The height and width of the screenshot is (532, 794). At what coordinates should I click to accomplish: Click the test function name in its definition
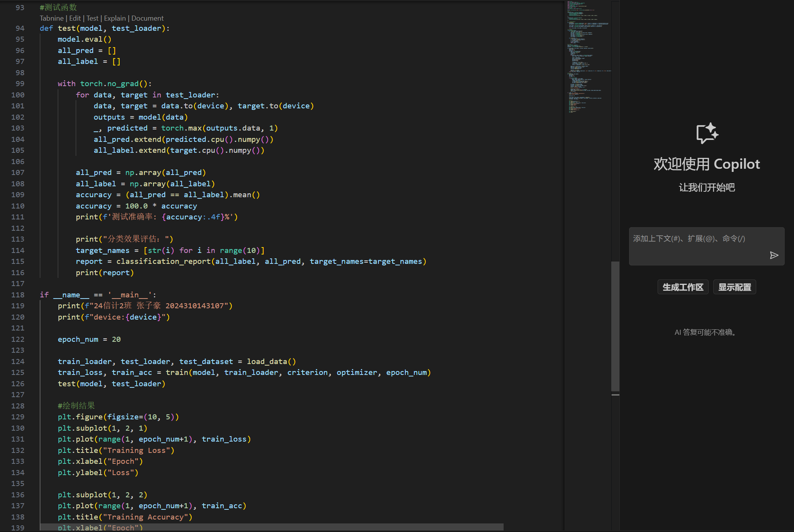(x=67, y=28)
